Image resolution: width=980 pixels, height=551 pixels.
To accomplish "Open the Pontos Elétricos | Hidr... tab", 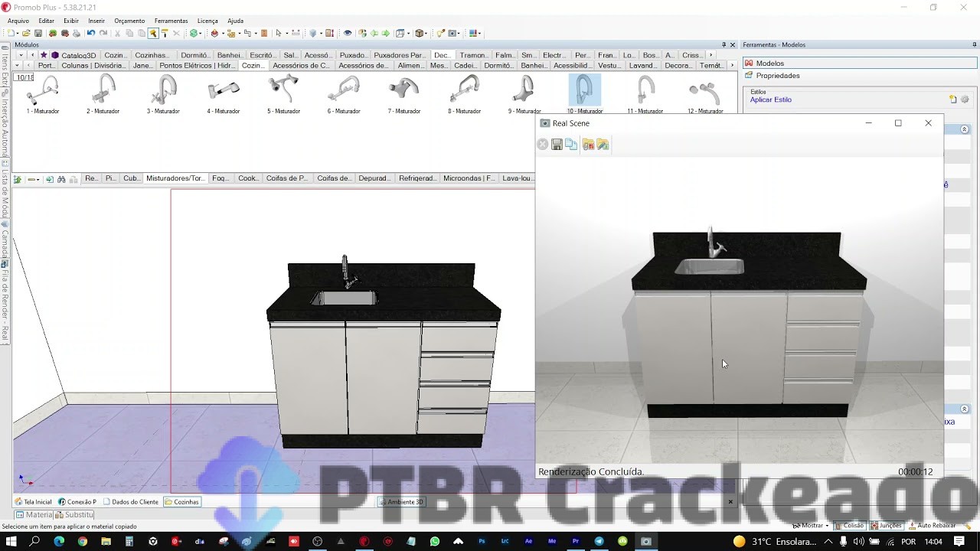I will [198, 66].
